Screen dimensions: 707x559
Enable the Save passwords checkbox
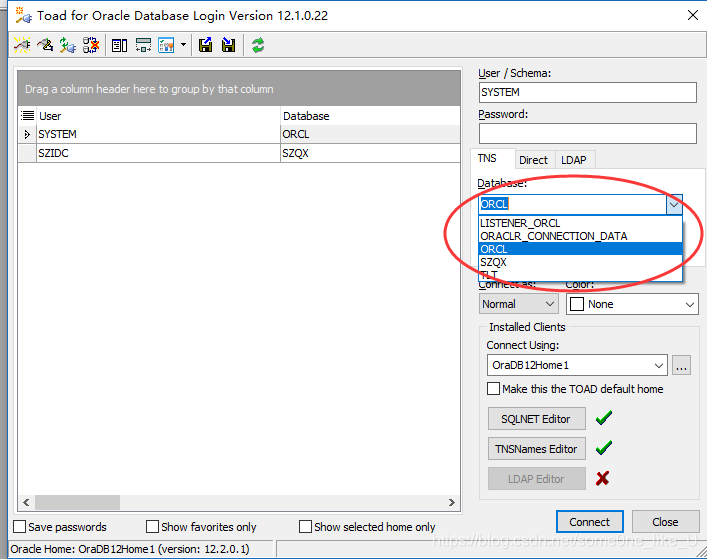click(19, 527)
